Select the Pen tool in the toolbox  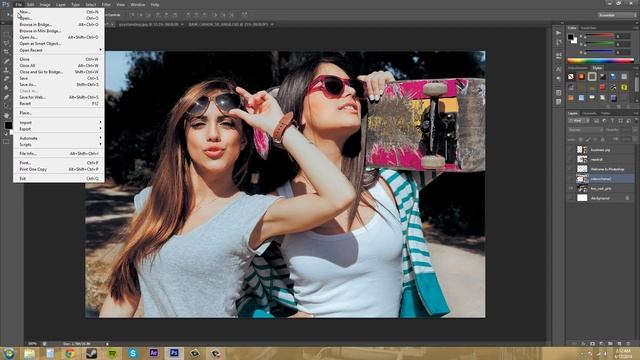pyautogui.click(x=6, y=97)
